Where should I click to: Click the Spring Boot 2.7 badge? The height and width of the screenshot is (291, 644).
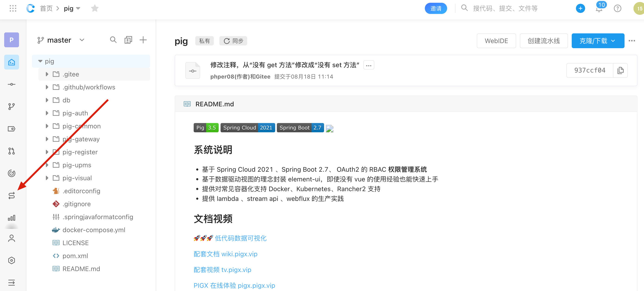[x=300, y=128]
